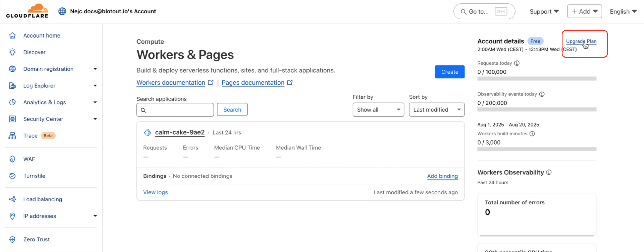
Task: Click the Cloudflare logo
Action: pyautogui.click(x=27, y=11)
